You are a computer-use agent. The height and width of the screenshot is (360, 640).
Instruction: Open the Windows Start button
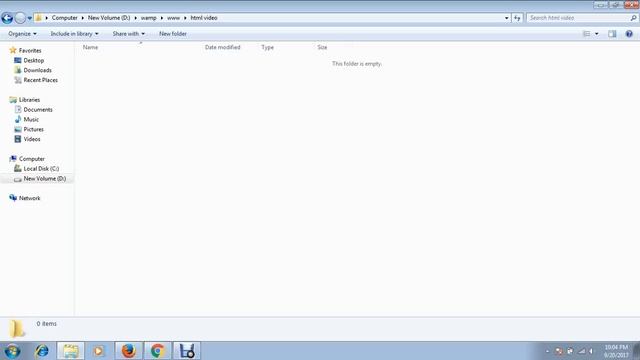pyautogui.click(x=12, y=351)
